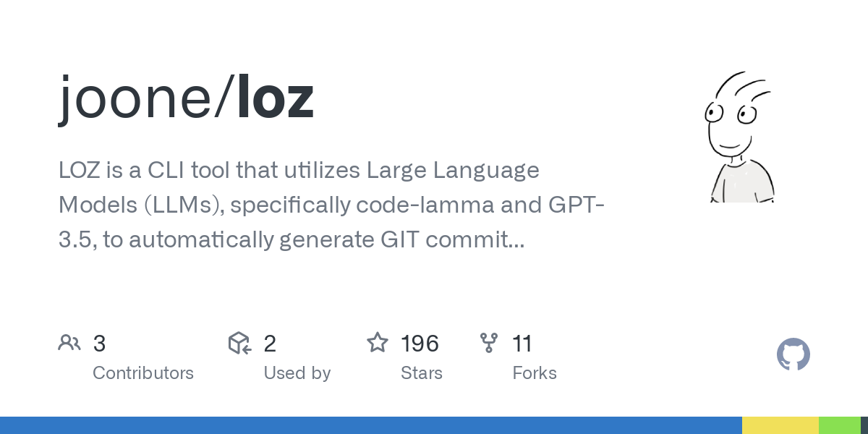Click the 2 used by count
The width and height of the screenshot is (868, 434).
(x=270, y=343)
